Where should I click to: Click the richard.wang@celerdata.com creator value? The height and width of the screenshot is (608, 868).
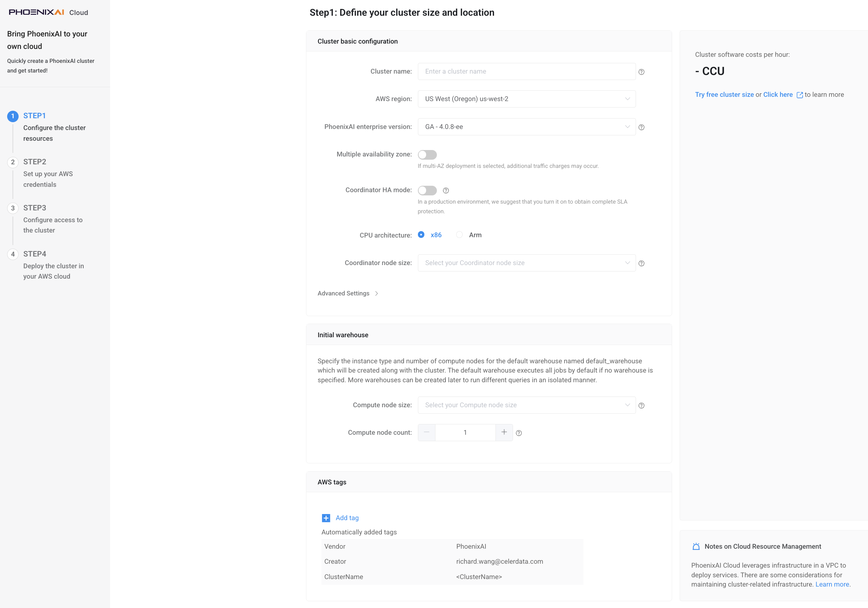[499, 562]
